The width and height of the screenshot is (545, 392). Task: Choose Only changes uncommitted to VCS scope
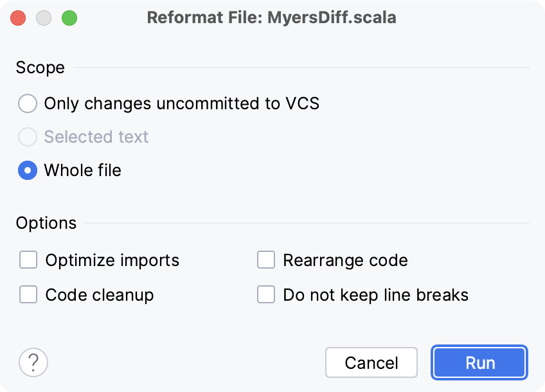[x=28, y=103]
